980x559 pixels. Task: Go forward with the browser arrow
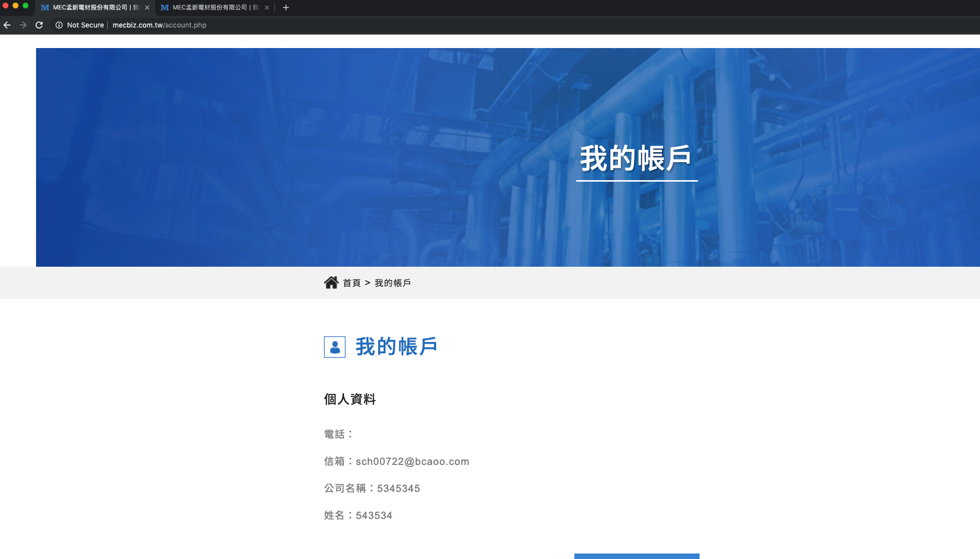(x=23, y=25)
